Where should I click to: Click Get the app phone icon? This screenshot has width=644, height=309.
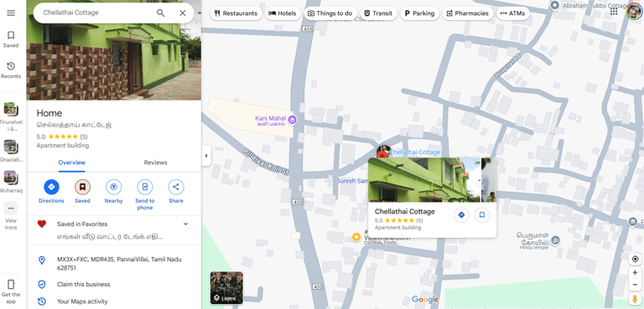pyautogui.click(x=11, y=284)
